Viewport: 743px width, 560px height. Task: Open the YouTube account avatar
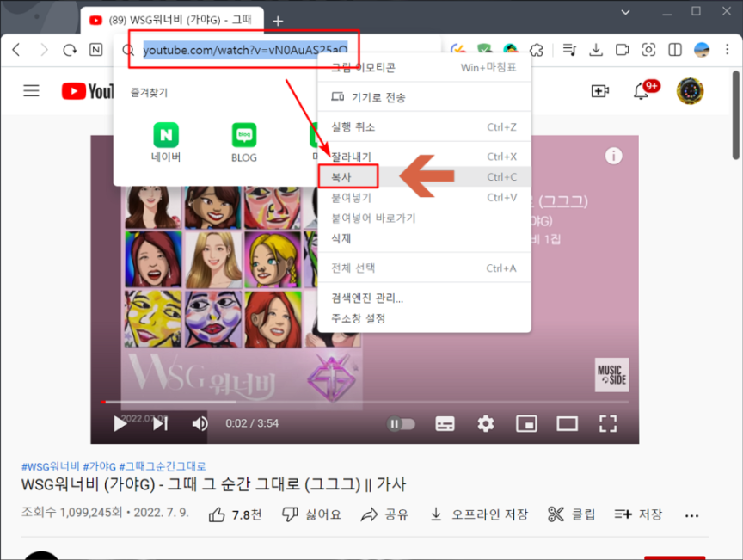coord(690,90)
